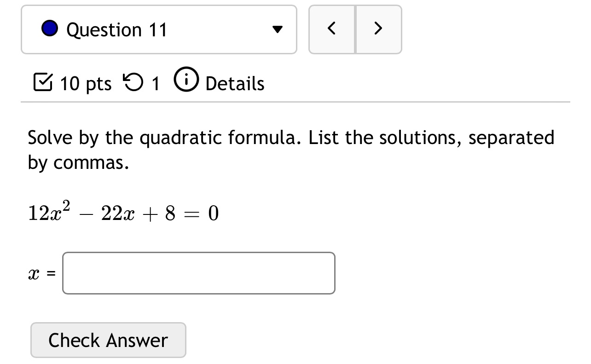
Task: Click the left chevron to go to previous question
Action: click(x=332, y=28)
